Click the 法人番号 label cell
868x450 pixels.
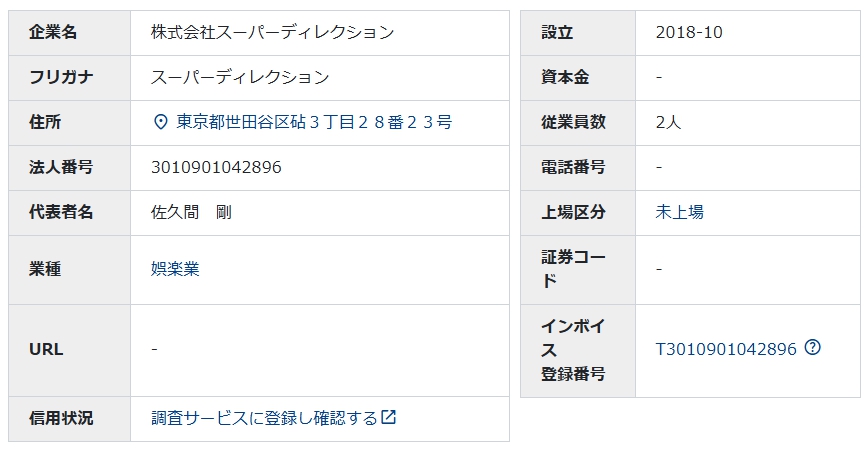70,168
